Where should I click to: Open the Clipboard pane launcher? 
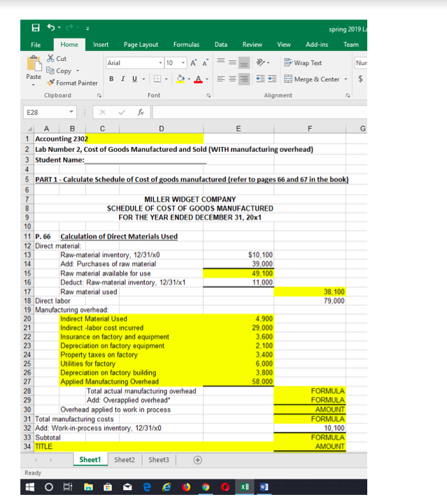(99, 95)
